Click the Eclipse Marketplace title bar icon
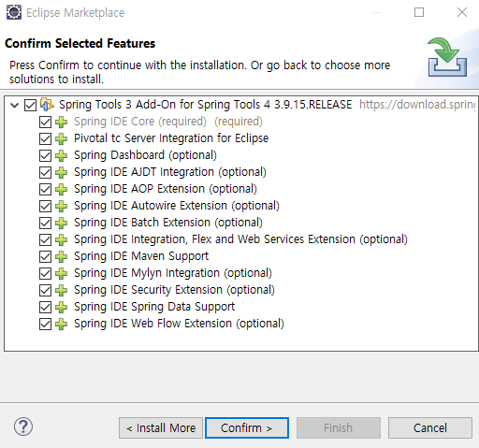Image resolution: width=479 pixels, height=448 pixels. (14, 12)
